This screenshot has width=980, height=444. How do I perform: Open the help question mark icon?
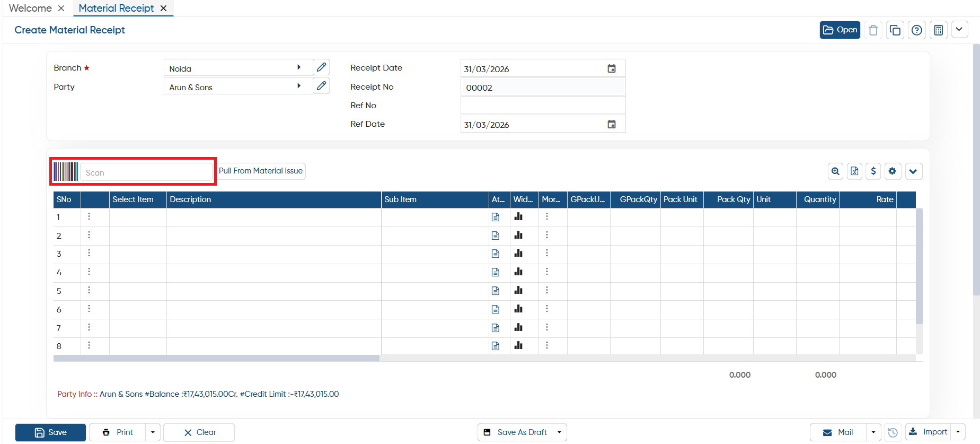click(x=917, y=30)
